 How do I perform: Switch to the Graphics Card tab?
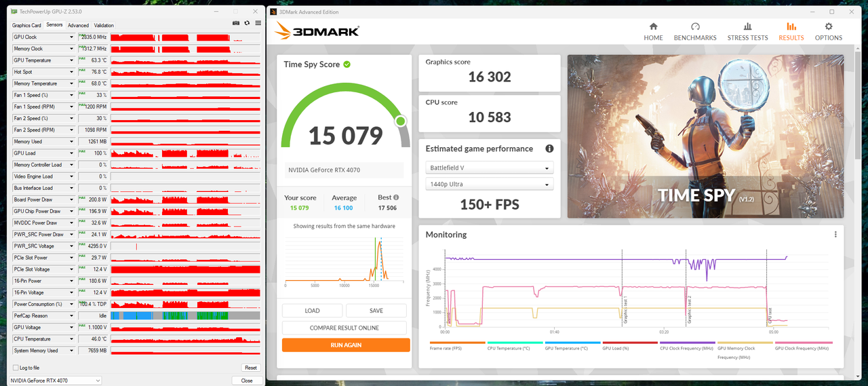(26, 25)
